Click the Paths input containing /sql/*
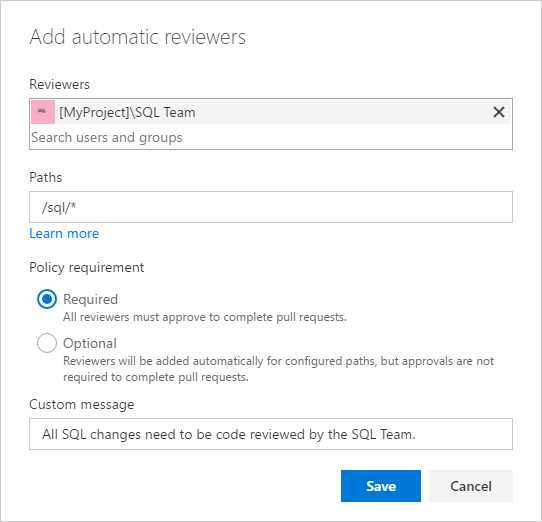The width and height of the screenshot is (542, 522). (x=271, y=207)
